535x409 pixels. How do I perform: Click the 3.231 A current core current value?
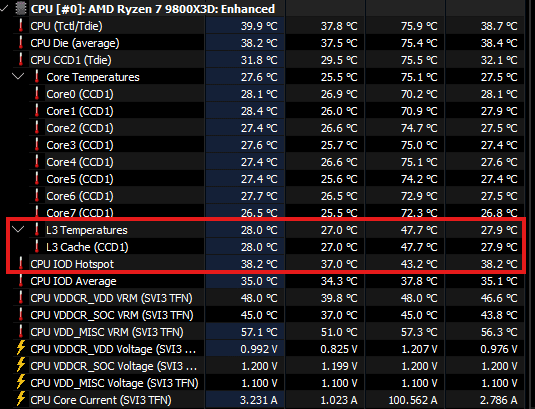[x=259, y=400]
